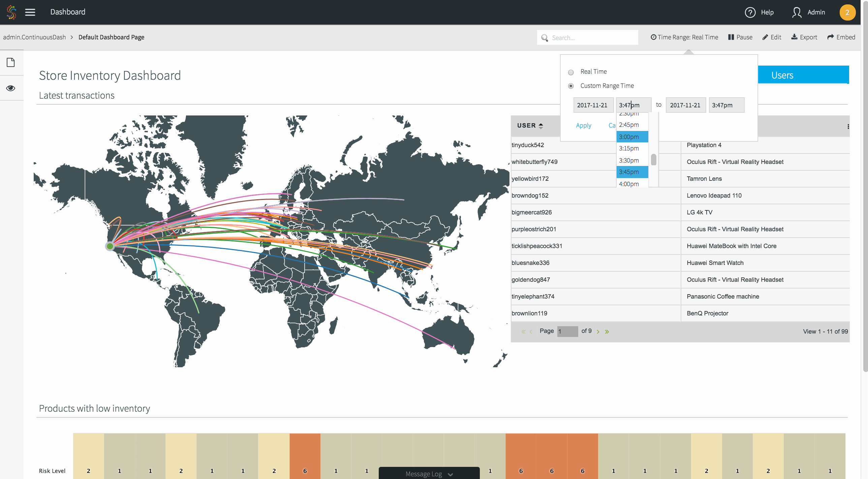
Task: Click the Help icon
Action: (x=750, y=12)
